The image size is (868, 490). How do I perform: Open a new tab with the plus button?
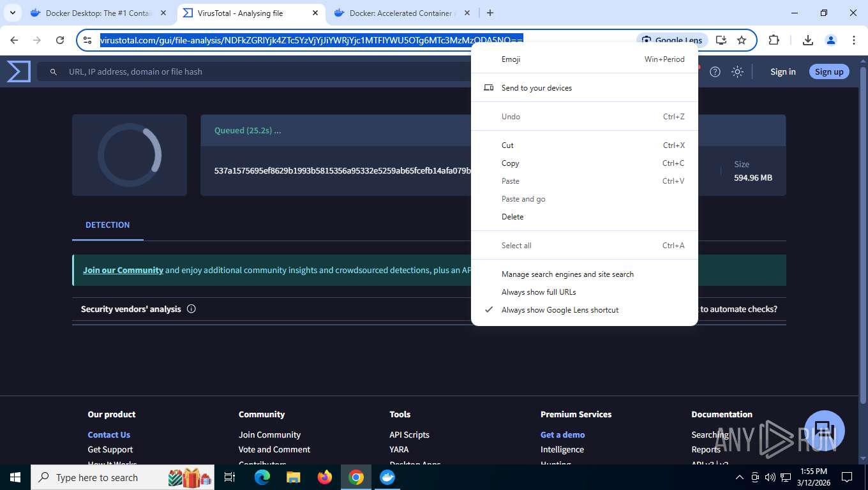coord(490,13)
